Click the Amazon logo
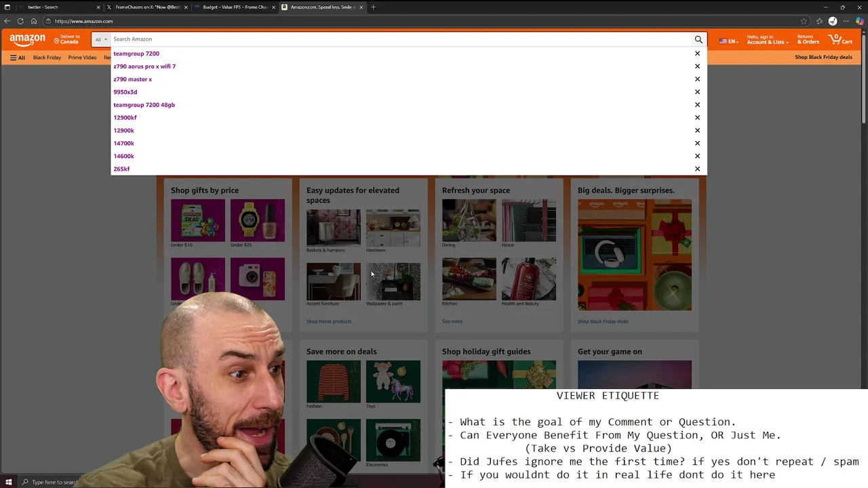 [x=27, y=40]
